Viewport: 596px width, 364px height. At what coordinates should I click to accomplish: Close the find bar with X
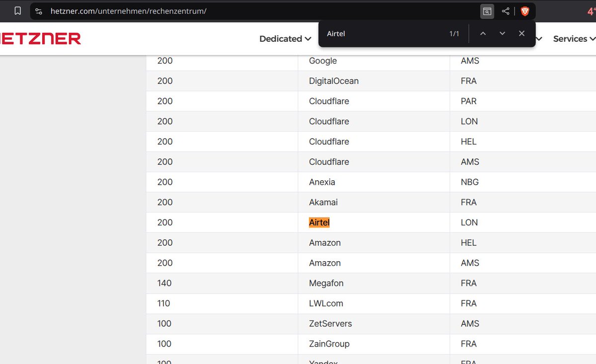point(521,33)
